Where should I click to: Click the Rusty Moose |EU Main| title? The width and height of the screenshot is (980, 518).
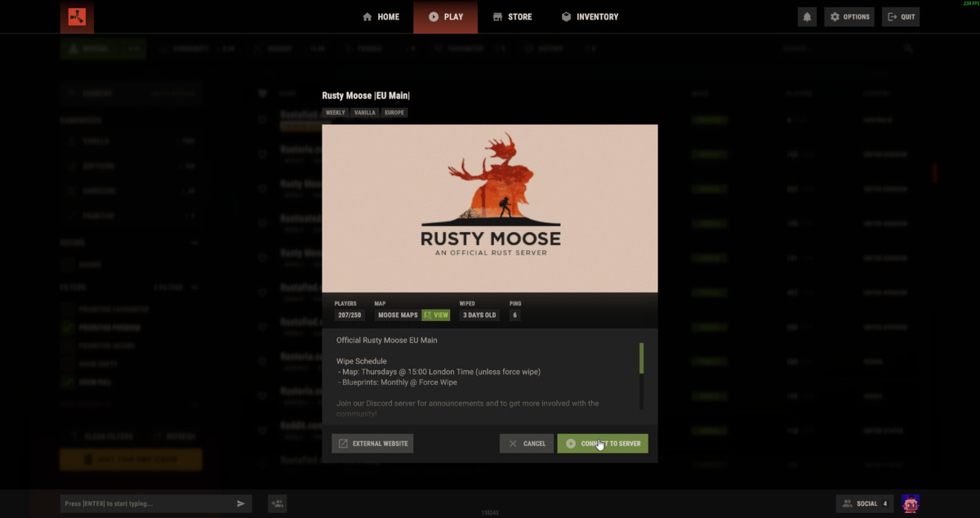coord(366,96)
